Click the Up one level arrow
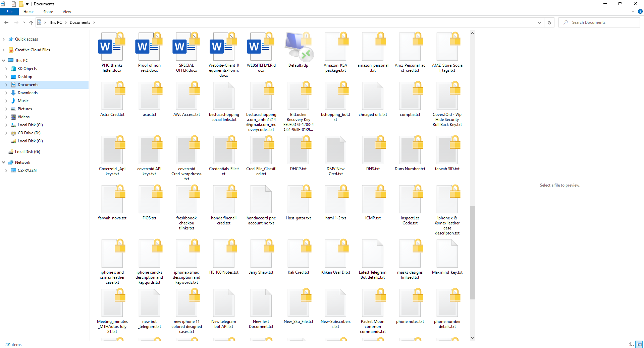644x348 pixels. point(31,22)
